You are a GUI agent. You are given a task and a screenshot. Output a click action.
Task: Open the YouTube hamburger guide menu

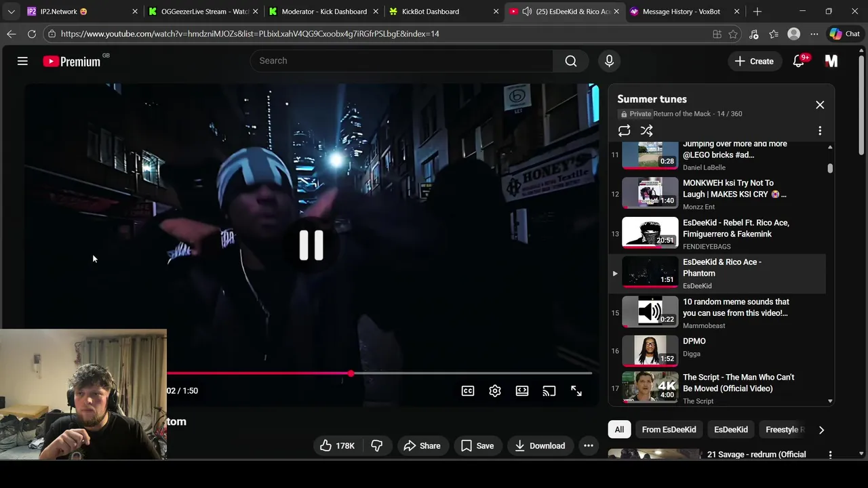[x=22, y=61]
